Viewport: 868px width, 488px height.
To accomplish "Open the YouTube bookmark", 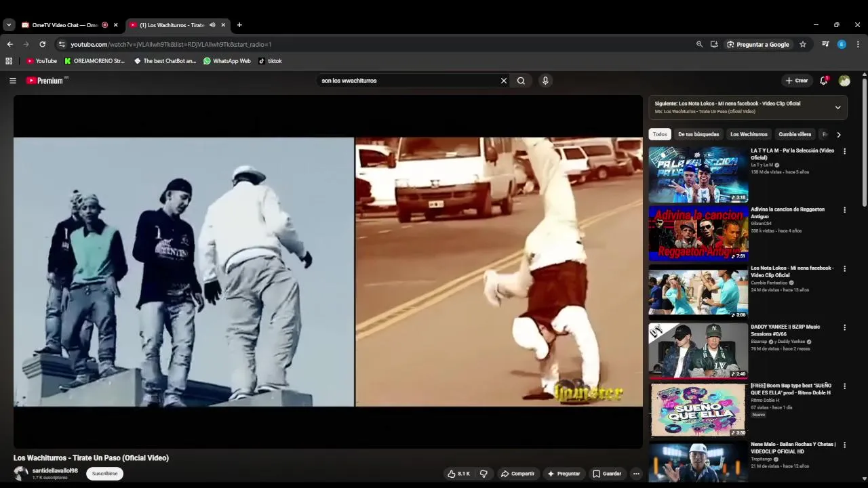I will [41, 61].
